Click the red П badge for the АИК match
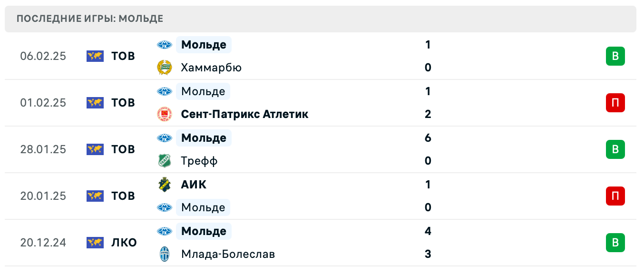This screenshot has height=275, width=644. click(615, 196)
